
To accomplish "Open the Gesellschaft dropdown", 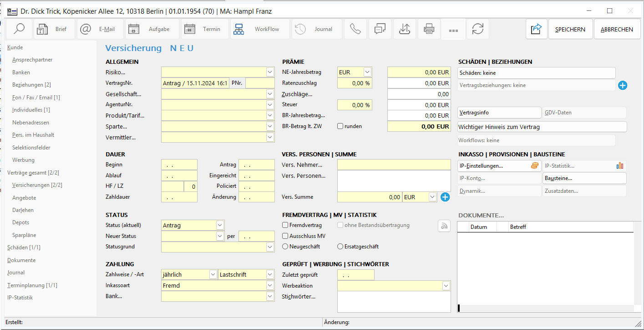I will tap(270, 94).
